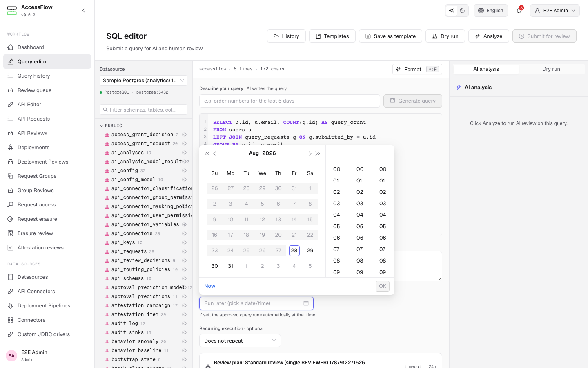This screenshot has width=588, height=368.
Task: Switch to the AI analysis tab
Action: click(x=486, y=69)
